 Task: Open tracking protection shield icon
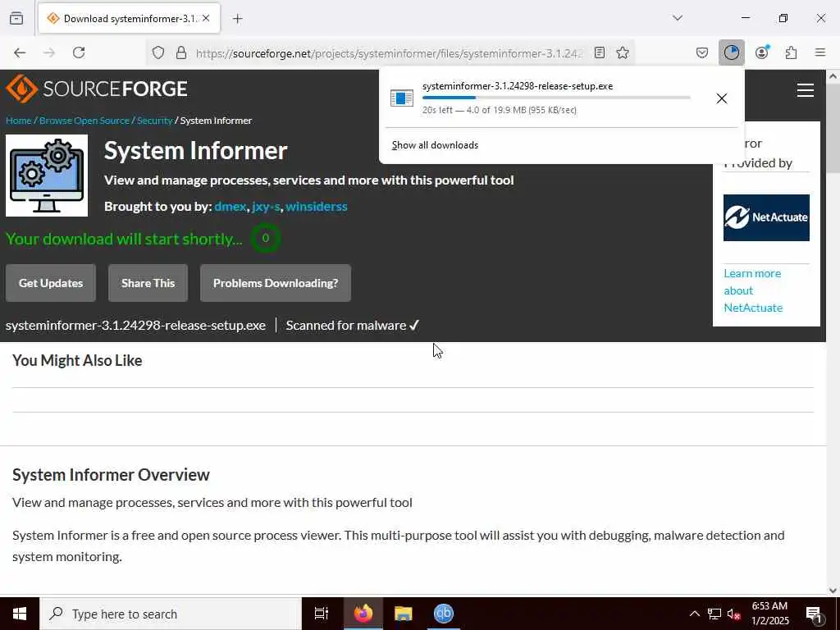(158, 52)
